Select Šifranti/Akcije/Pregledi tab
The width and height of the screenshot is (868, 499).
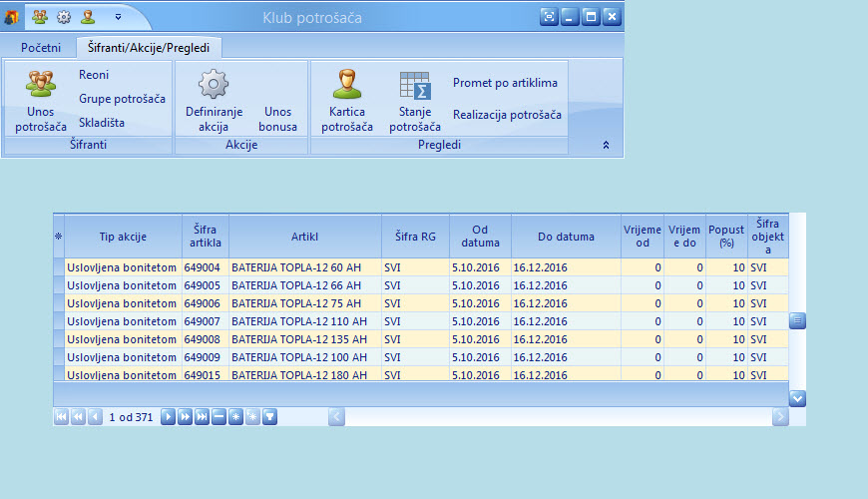(149, 48)
